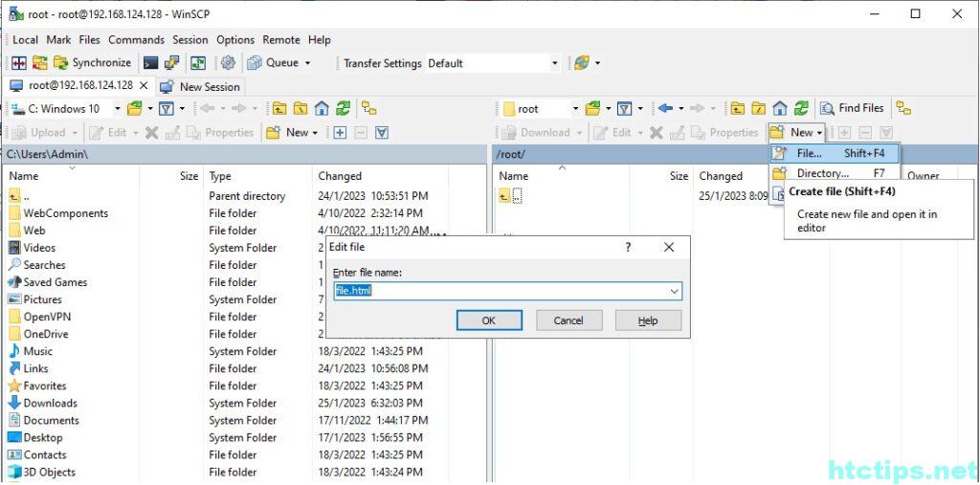Select File... Shift+F4 menu entry
This screenshot has width=980, height=485.
[835, 153]
